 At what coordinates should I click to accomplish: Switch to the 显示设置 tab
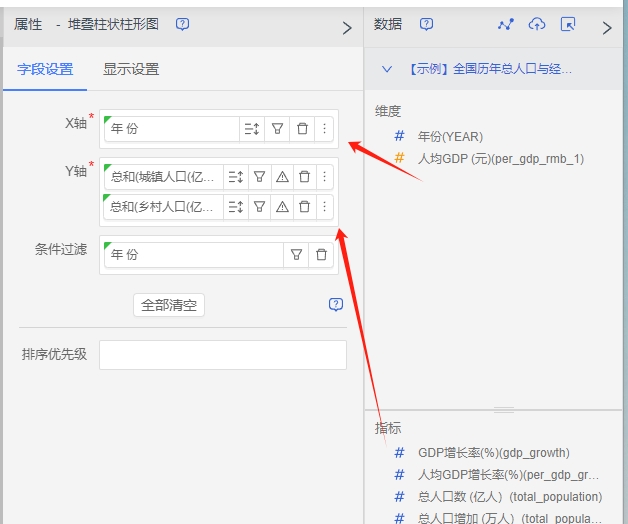(x=131, y=69)
